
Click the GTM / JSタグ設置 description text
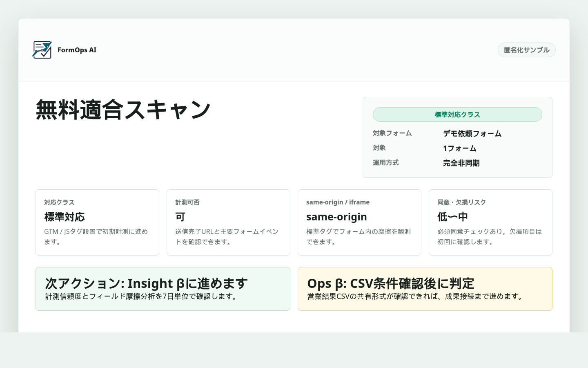pyautogui.click(x=96, y=236)
